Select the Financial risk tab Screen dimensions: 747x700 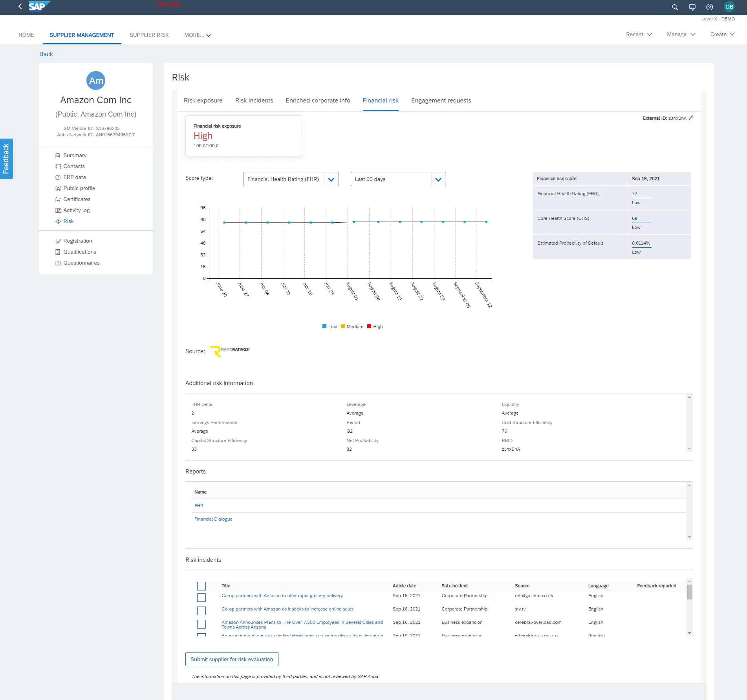click(381, 101)
